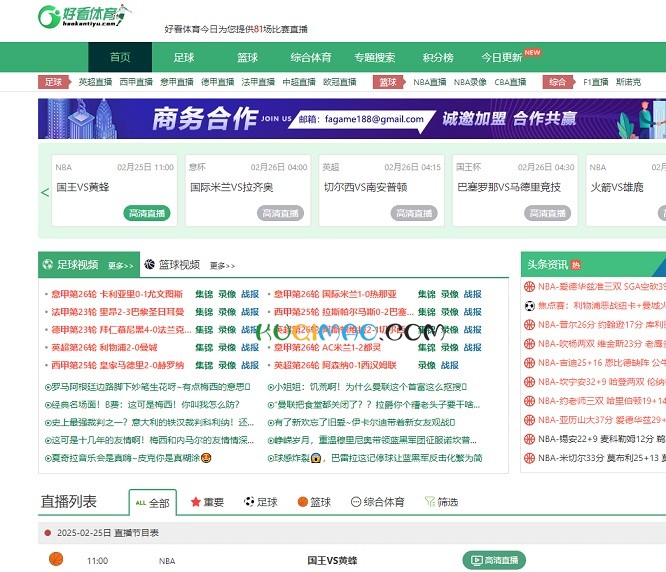
Task: Click the 商务合作 banner ad
Action: pyautogui.click(x=352, y=118)
